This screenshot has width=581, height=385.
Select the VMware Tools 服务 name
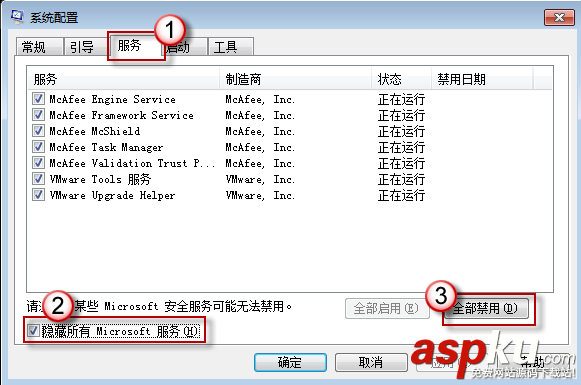click(100, 179)
